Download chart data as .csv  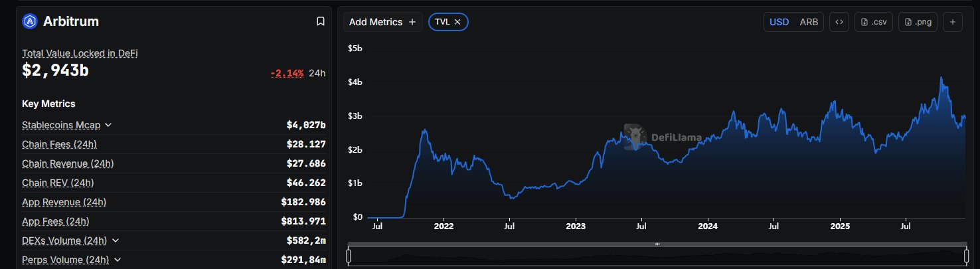874,22
